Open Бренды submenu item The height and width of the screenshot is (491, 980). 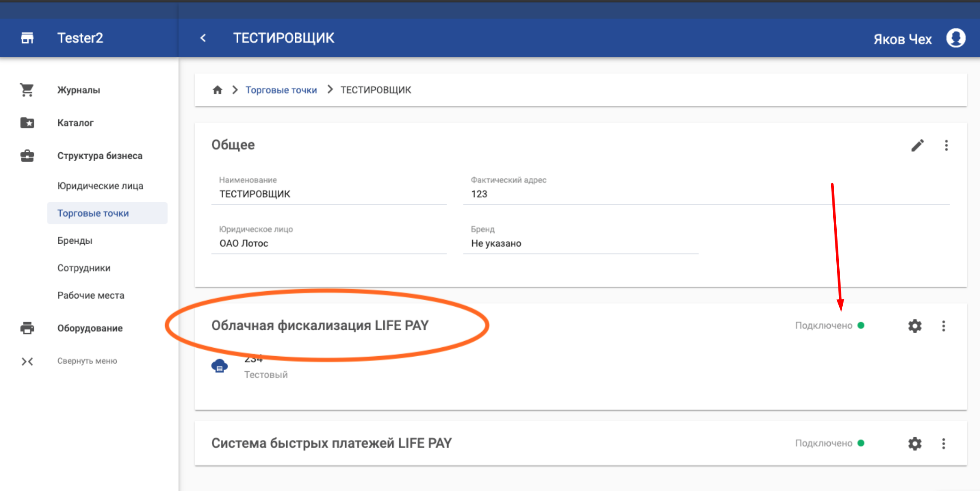[x=75, y=240]
